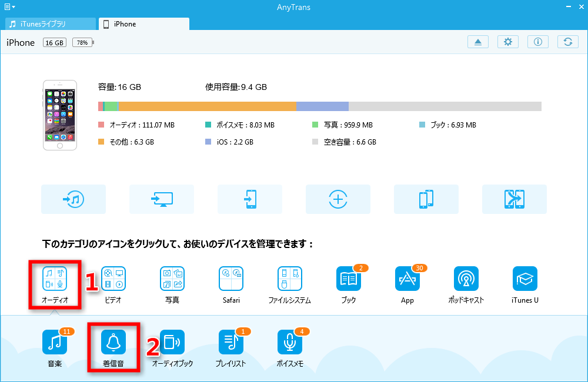Screen dimensions: 588x382
Task: Click the content to device button
Action: [x=250, y=199]
